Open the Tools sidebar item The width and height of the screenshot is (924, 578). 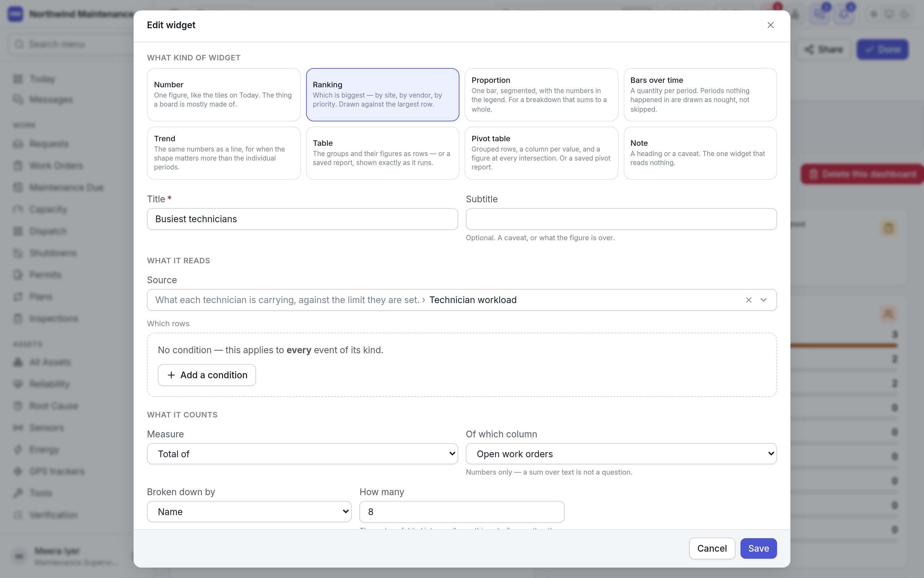40,493
